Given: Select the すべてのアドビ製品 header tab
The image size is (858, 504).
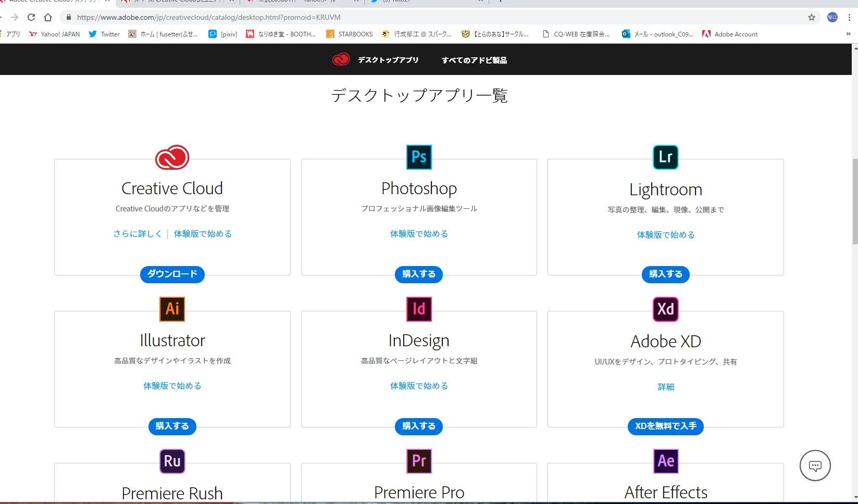Looking at the screenshot, I should coord(475,60).
